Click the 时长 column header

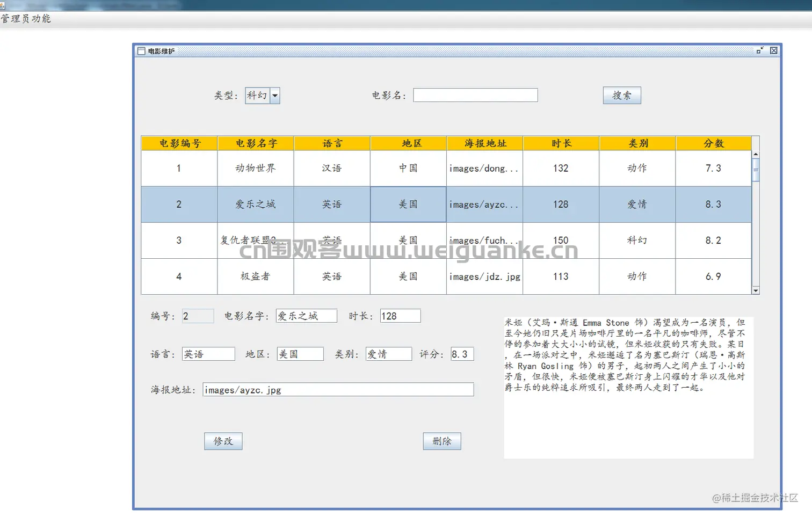tap(561, 143)
